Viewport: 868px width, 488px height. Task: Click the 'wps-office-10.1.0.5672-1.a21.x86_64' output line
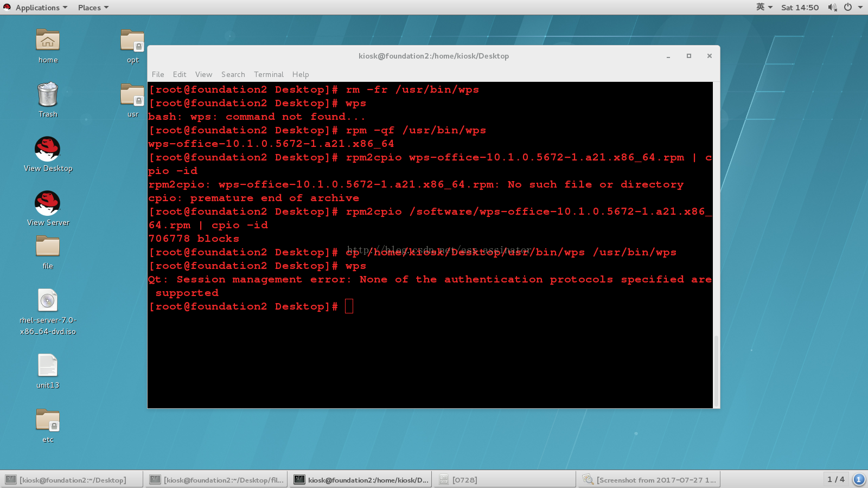click(271, 144)
